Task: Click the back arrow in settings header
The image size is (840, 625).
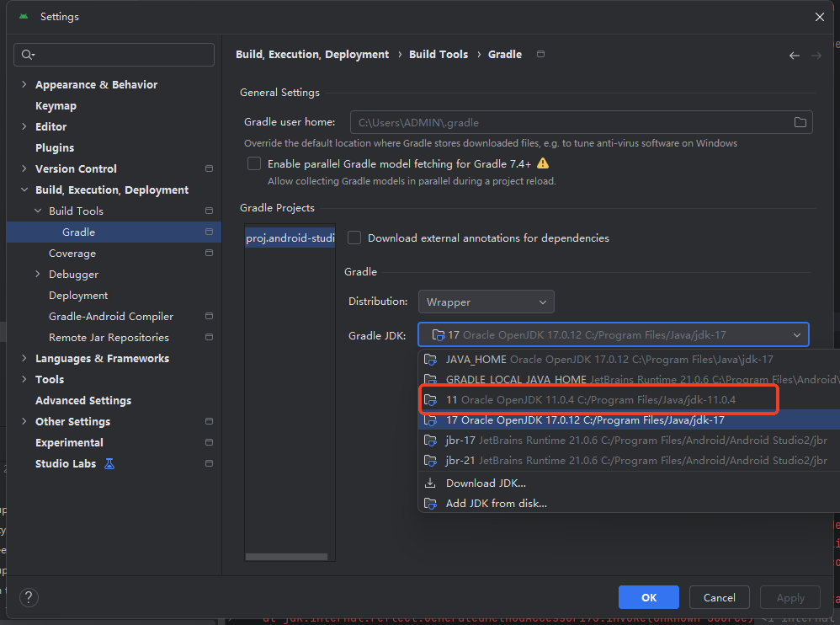Action: pos(795,56)
